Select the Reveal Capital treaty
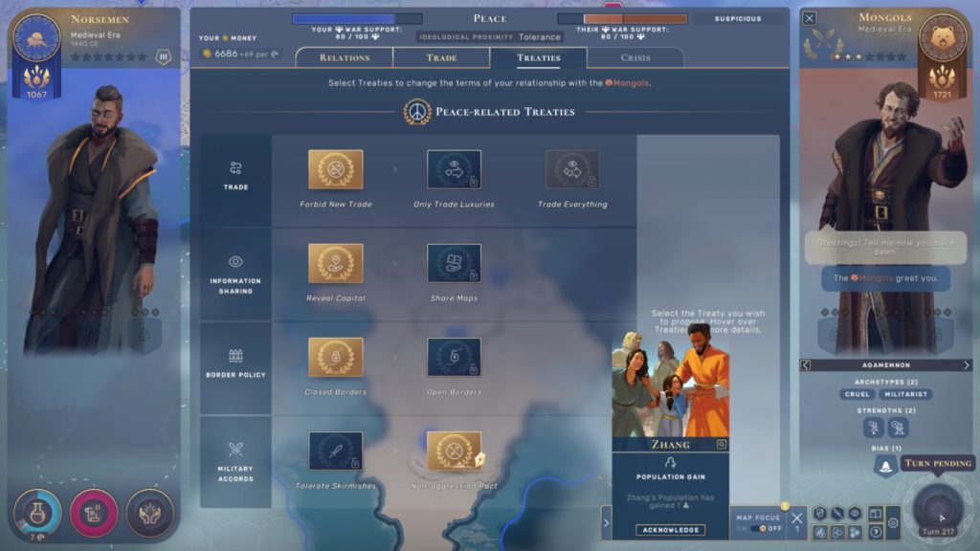 point(336,263)
